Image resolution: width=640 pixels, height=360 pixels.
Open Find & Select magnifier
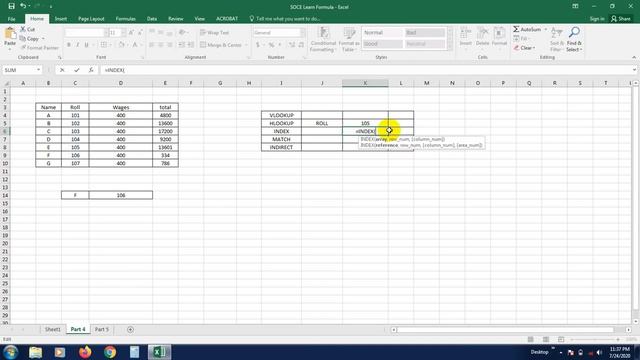tap(574, 40)
